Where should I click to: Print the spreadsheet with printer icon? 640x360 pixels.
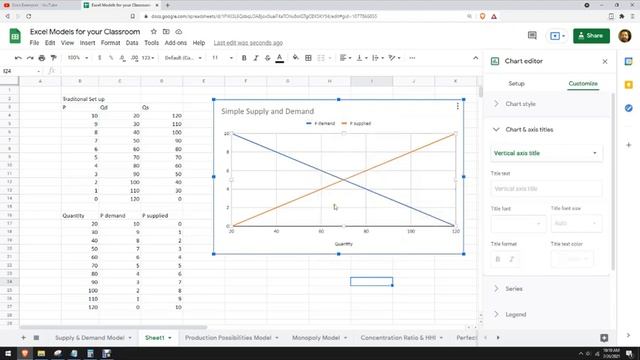(x=42, y=58)
